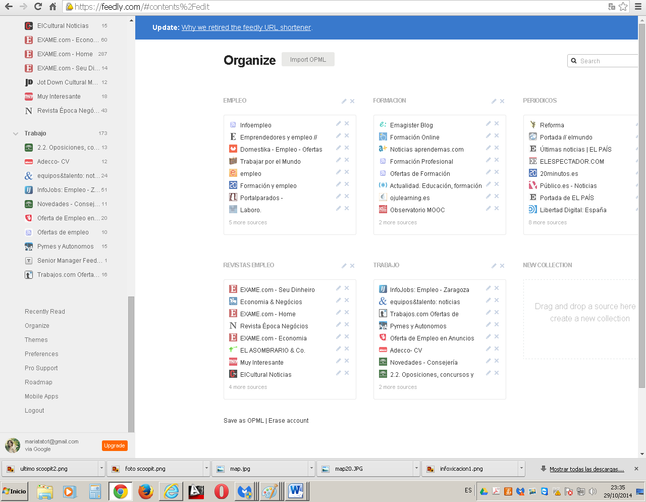
Task: Collapse the Trabajo category in the sidebar
Action: (x=16, y=134)
